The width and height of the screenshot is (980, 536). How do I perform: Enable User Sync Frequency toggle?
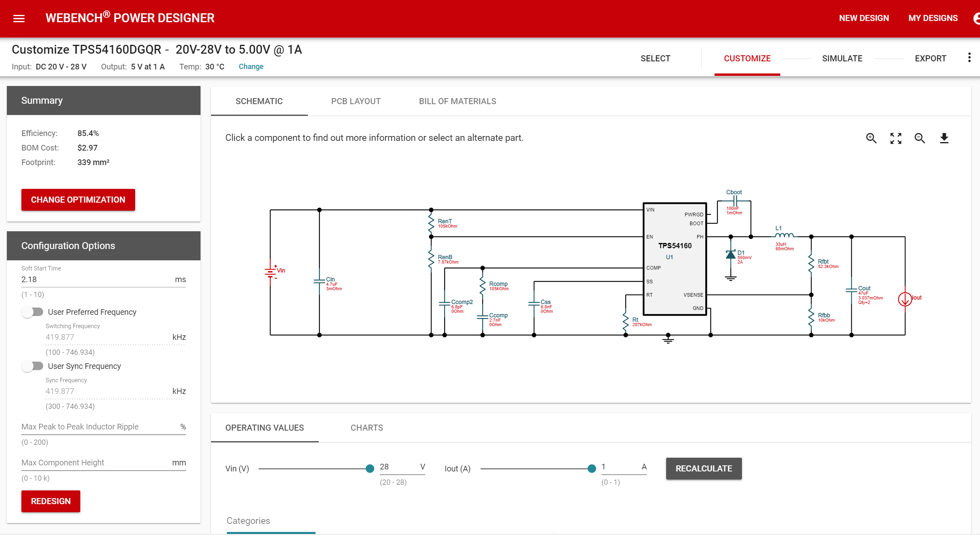point(33,366)
